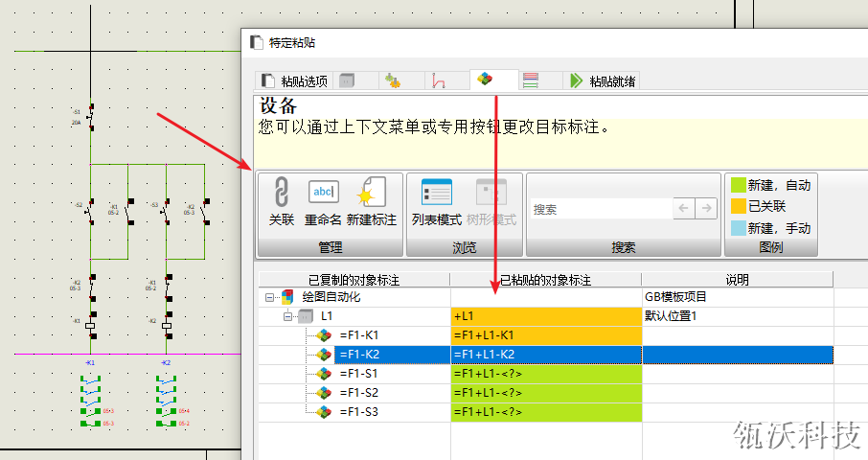This screenshot has width=868, height=460.
Task: Click the 关联 (link) paperclip icon
Action: tap(281, 193)
